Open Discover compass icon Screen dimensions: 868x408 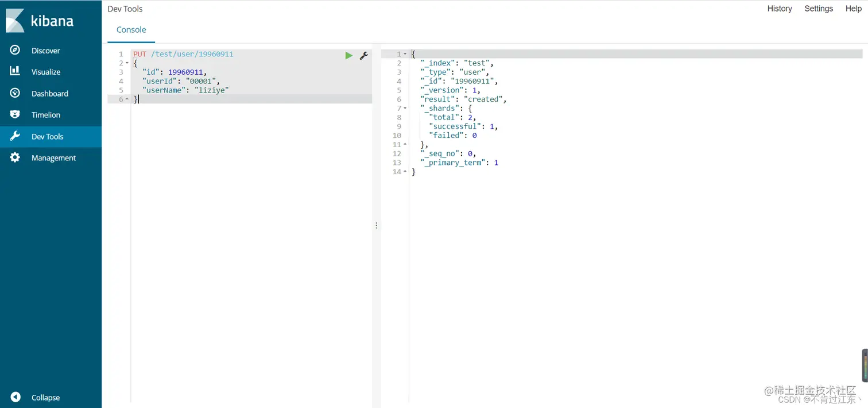point(15,51)
